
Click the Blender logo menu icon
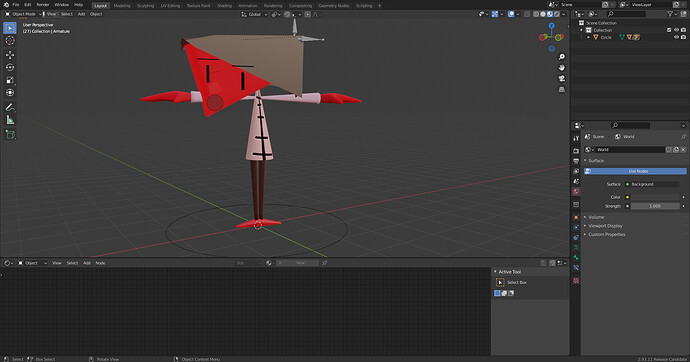pos(6,5)
